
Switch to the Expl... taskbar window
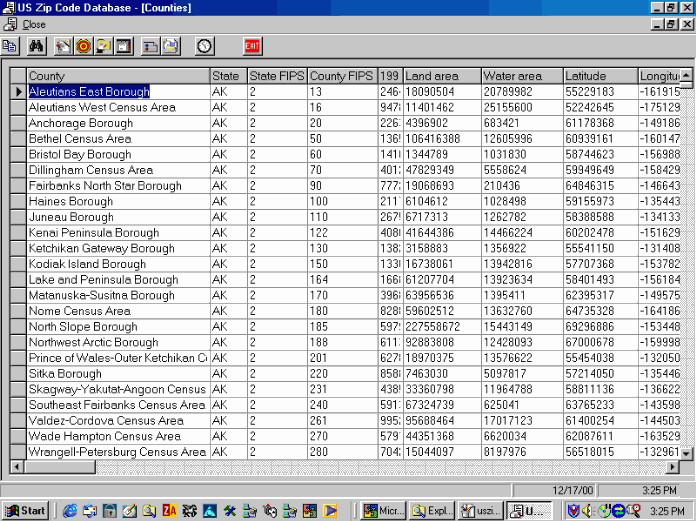click(432, 510)
